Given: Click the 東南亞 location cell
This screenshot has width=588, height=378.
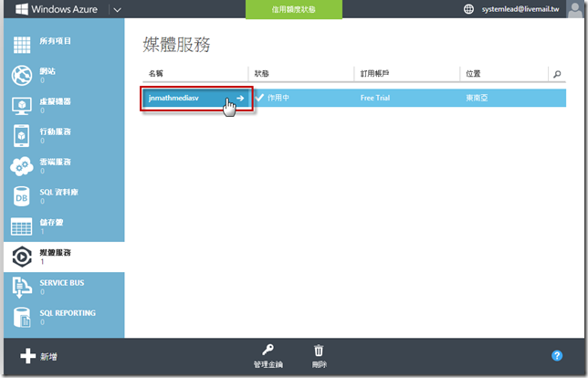Looking at the screenshot, I should click(477, 98).
